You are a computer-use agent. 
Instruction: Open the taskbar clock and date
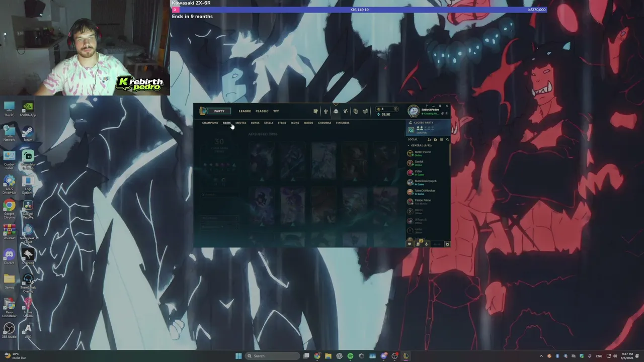627,356
